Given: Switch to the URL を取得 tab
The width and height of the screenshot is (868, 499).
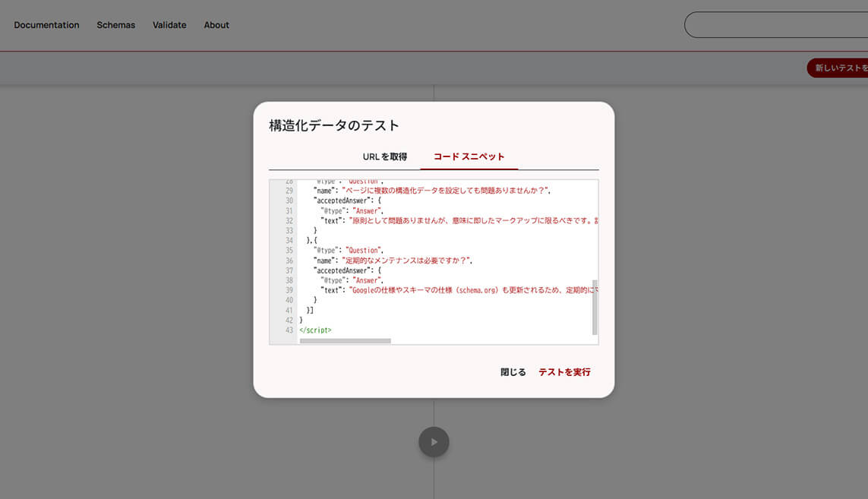Looking at the screenshot, I should 385,156.
